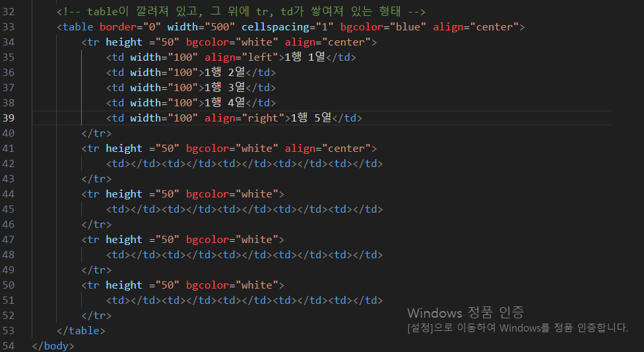Click the closing </tr> tag on line 52

click(96, 316)
